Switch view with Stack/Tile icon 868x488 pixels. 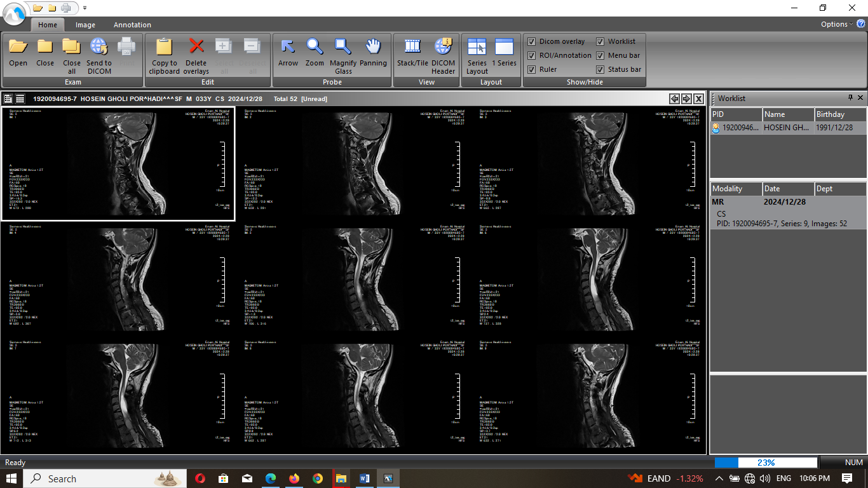tap(412, 47)
